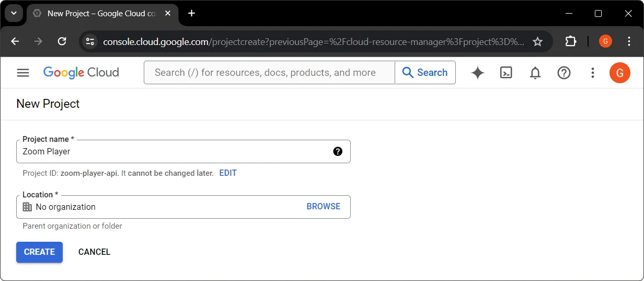Open the console's three-dot settings menu

click(x=593, y=73)
